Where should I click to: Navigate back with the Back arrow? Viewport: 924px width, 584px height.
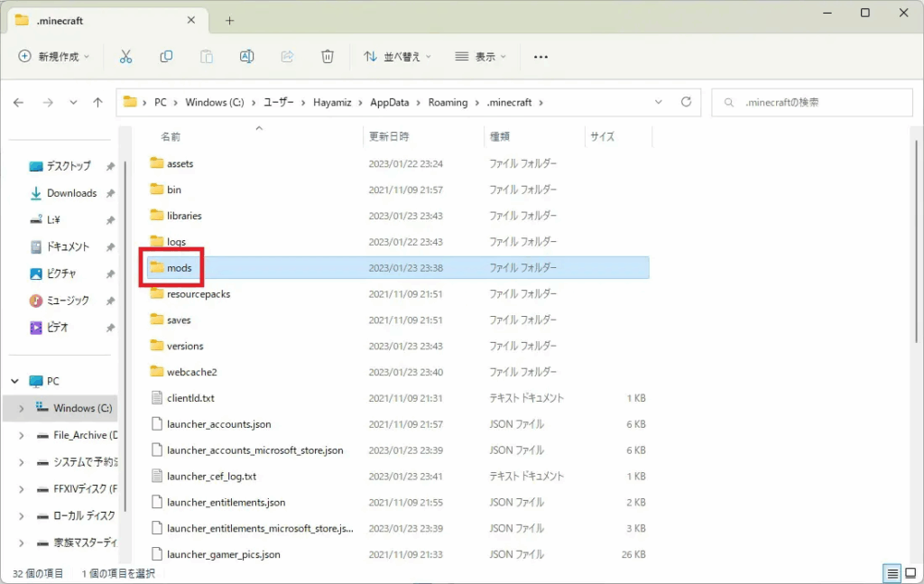(18, 103)
